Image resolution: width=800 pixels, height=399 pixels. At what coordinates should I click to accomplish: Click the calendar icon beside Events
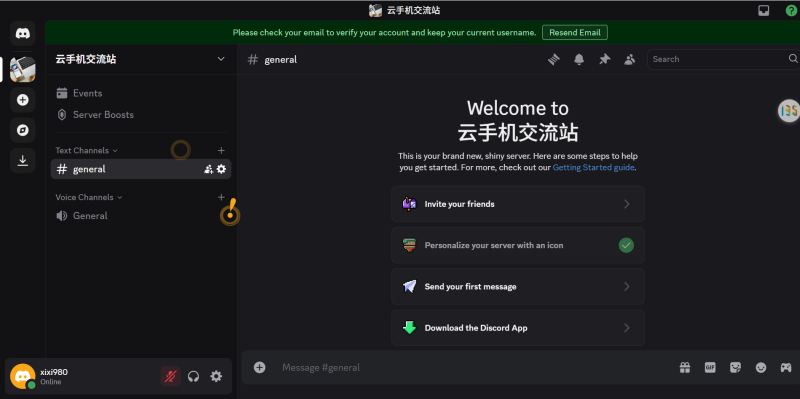pyautogui.click(x=62, y=93)
